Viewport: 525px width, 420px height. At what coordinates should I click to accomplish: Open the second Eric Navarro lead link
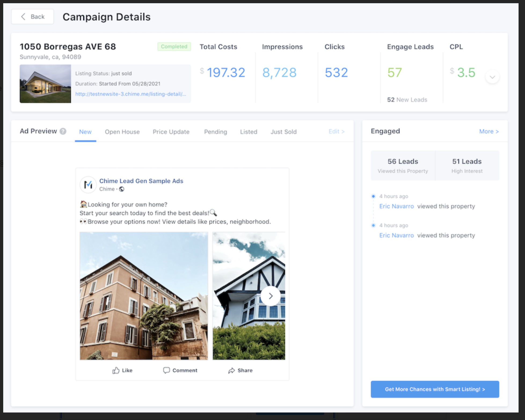pos(396,235)
